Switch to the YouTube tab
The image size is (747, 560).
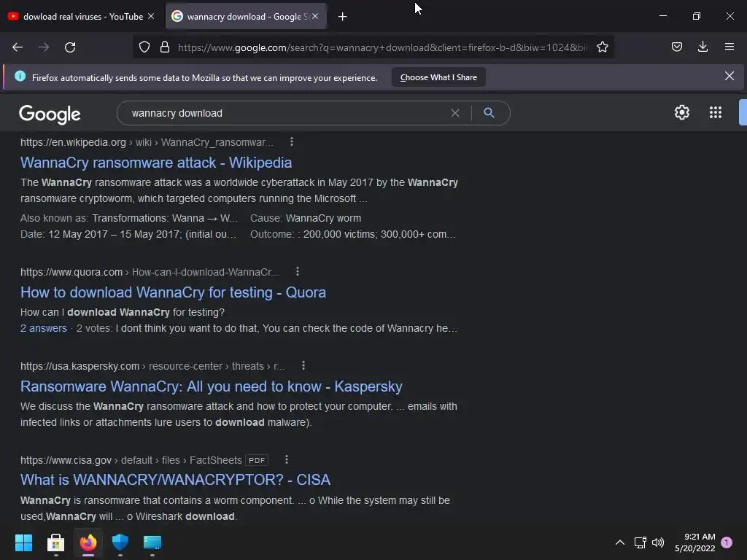pyautogui.click(x=82, y=16)
